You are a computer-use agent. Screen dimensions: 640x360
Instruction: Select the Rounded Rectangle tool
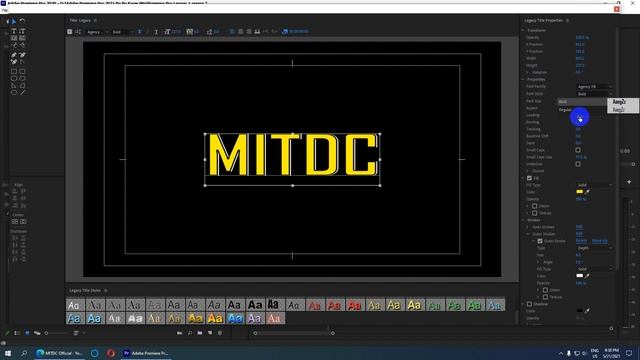click(x=22, y=71)
